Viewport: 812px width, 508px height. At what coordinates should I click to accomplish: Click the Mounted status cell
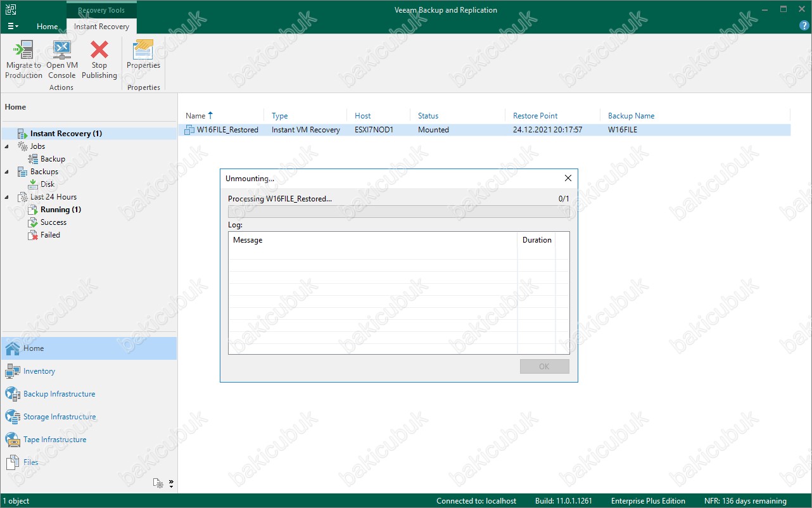tap(433, 130)
